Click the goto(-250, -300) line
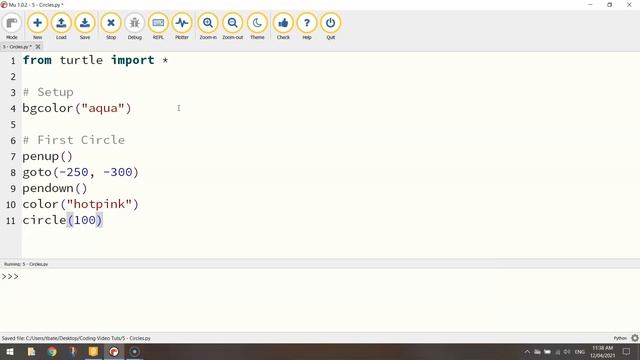The height and width of the screenshot is (360, 640). [x=80, y=172]
